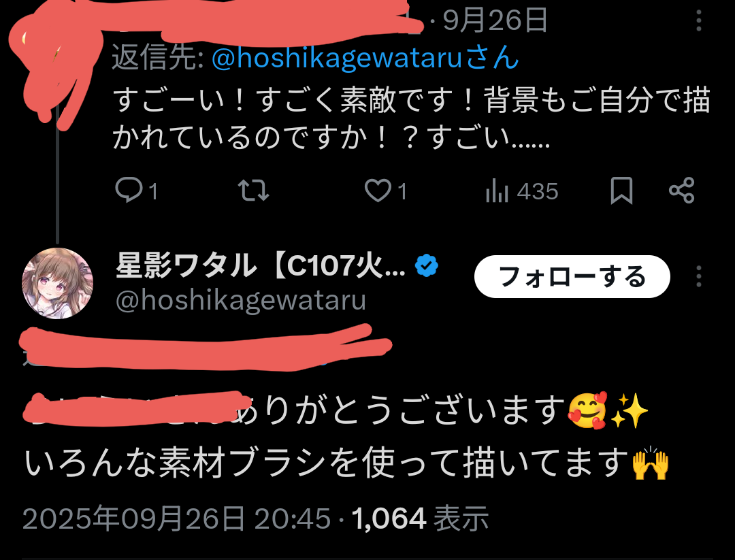Click the 9月26日 date of top reply

(x=495, y=20)
